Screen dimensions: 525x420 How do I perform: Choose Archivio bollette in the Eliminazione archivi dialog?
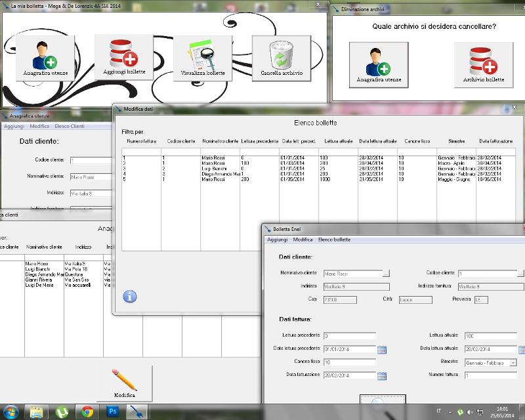coord(484,64)
